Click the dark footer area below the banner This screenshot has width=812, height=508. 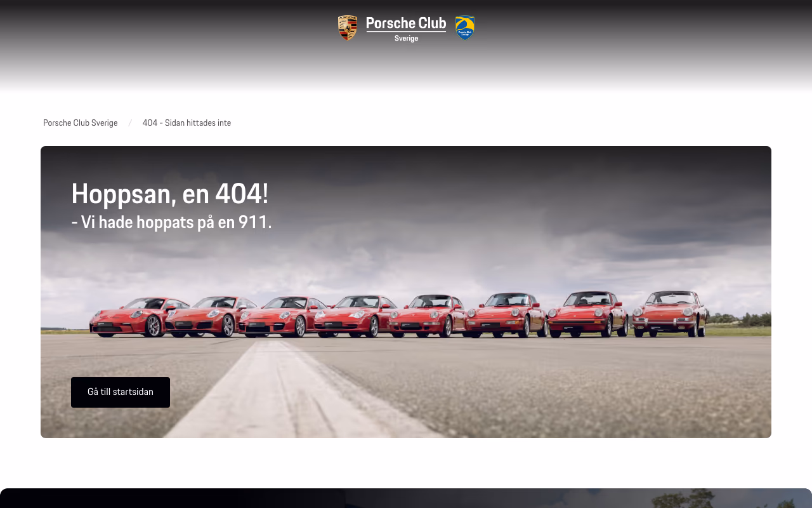pyautogui.click(x=406, y=498)
